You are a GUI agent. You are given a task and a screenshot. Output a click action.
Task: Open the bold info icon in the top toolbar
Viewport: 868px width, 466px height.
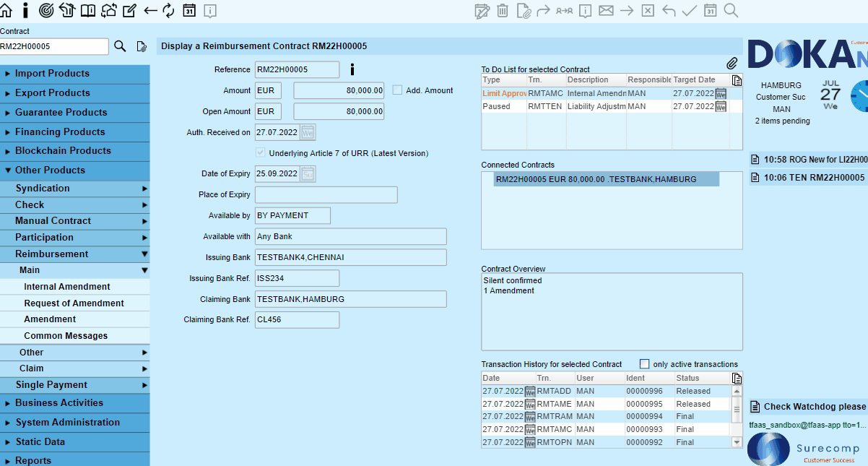26,10
